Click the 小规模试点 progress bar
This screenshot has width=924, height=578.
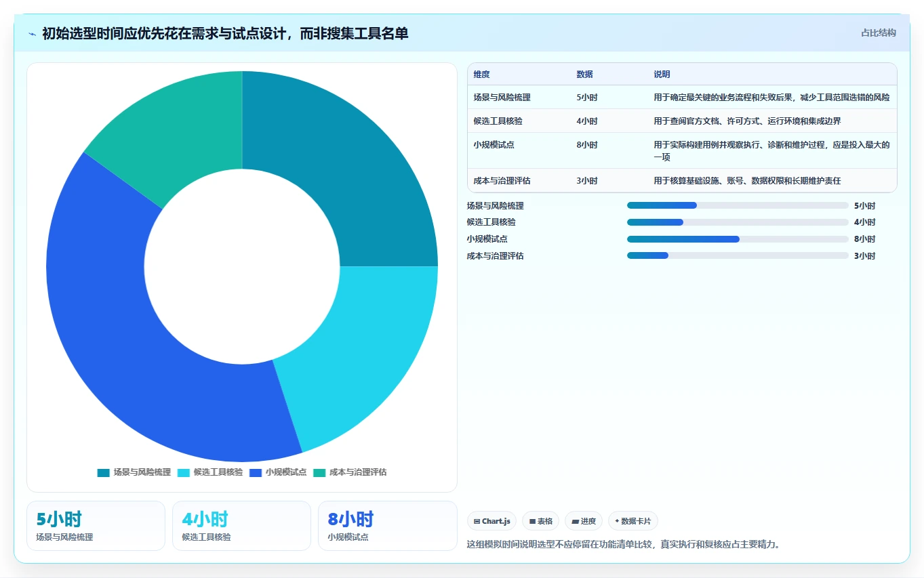[x=738, y=239]
